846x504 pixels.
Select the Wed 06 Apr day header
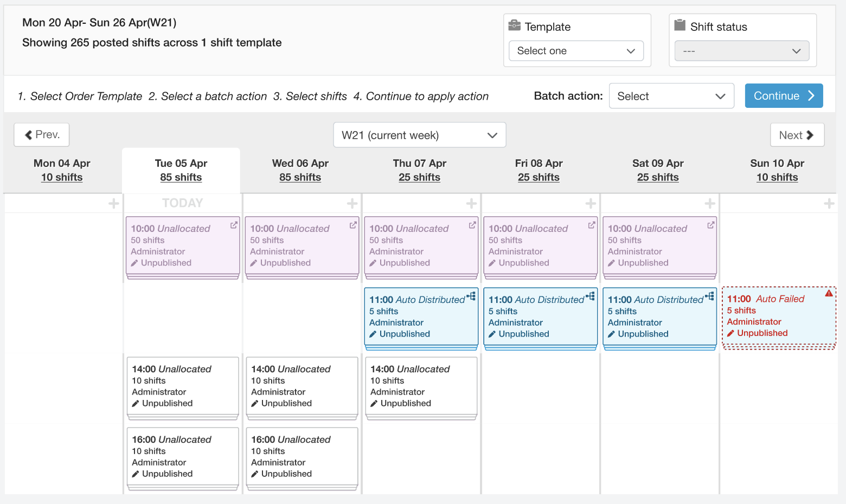(300, 164)
